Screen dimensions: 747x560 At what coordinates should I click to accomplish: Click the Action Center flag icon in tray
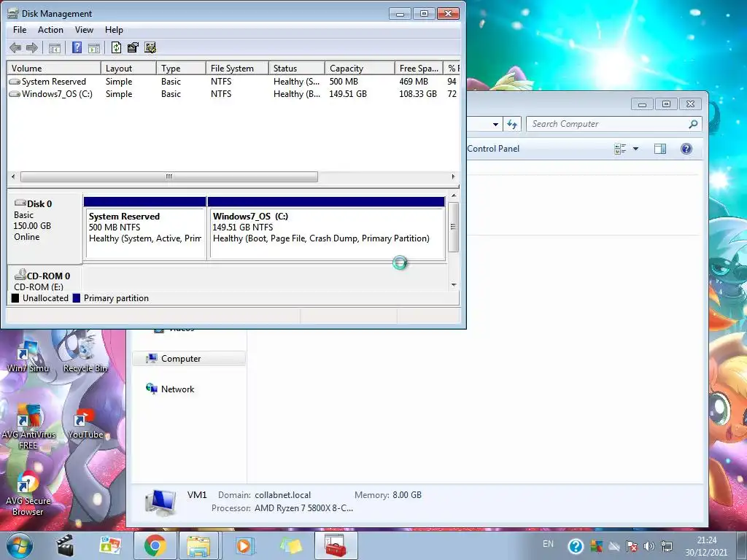tap(632, 546)
